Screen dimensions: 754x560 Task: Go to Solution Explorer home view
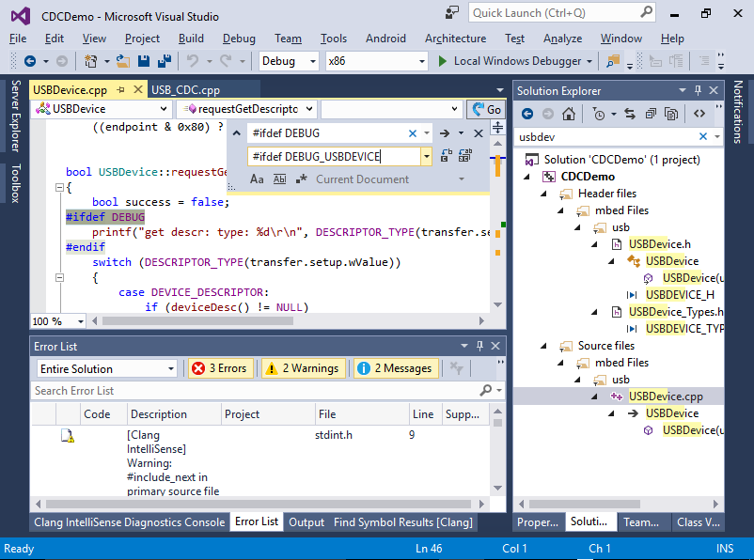tap(569, 114)
